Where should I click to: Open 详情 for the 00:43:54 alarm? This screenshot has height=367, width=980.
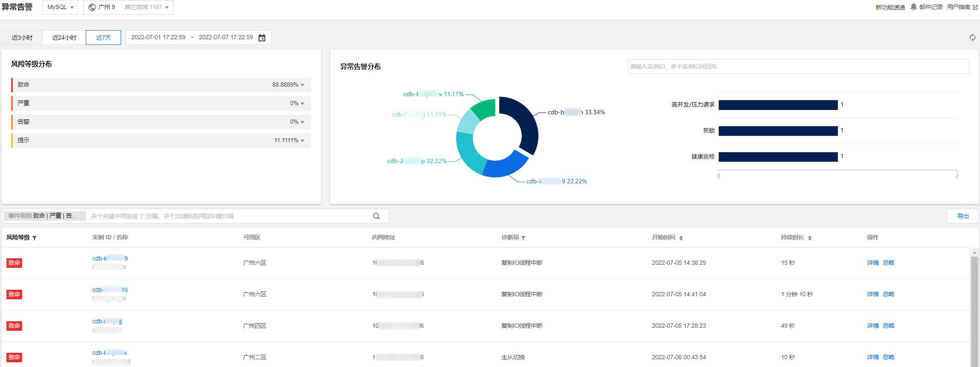point(873,358)
